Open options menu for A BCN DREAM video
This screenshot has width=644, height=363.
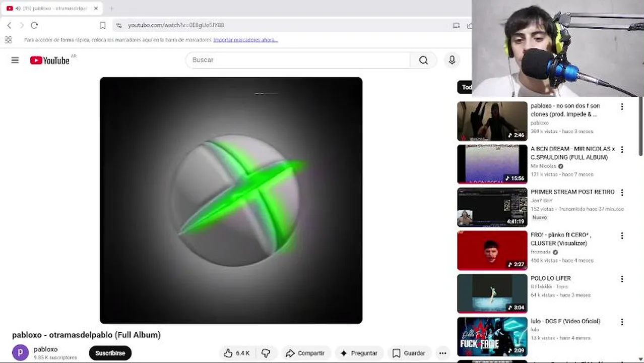click(x=622, y=150)
